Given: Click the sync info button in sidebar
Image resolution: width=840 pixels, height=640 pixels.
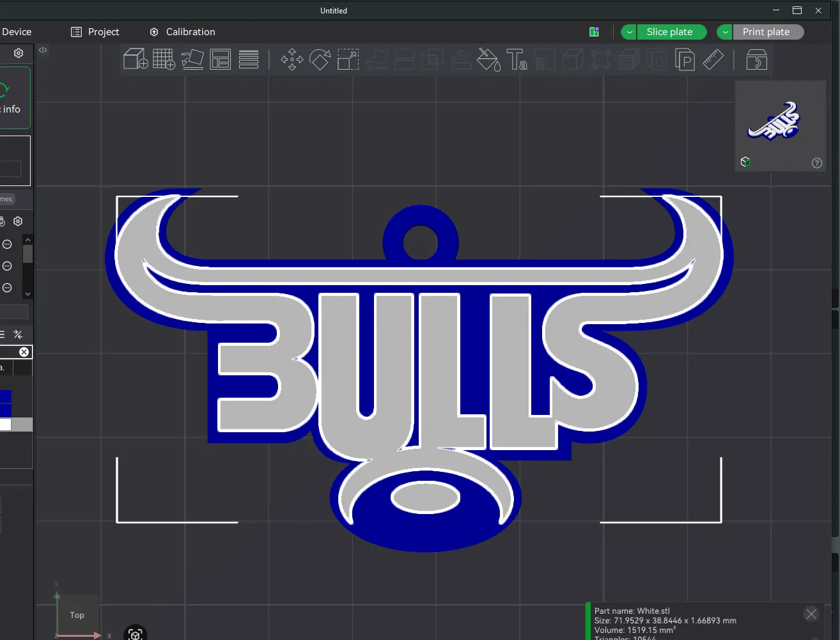Looking at the screenshot, I should click(x=14, y=98).
